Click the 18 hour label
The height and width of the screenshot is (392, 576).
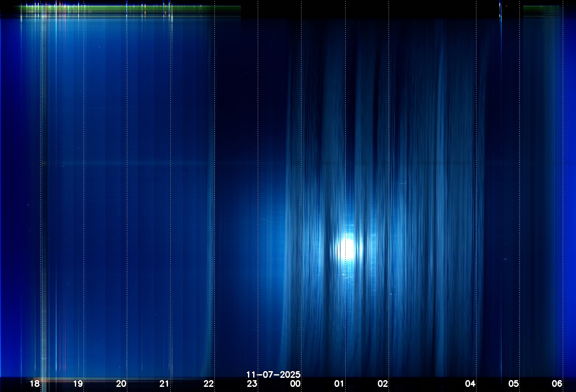(35, 384)
